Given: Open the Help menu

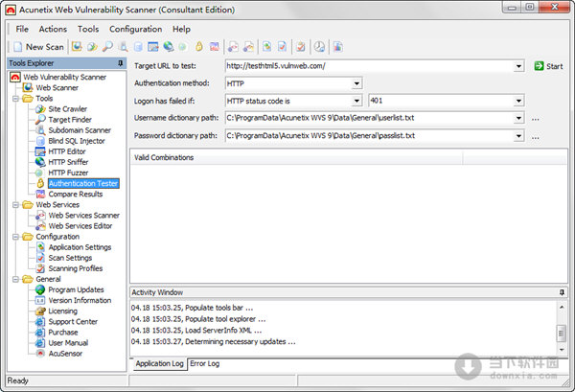Looking at the screenshot, I should [181, 29].
